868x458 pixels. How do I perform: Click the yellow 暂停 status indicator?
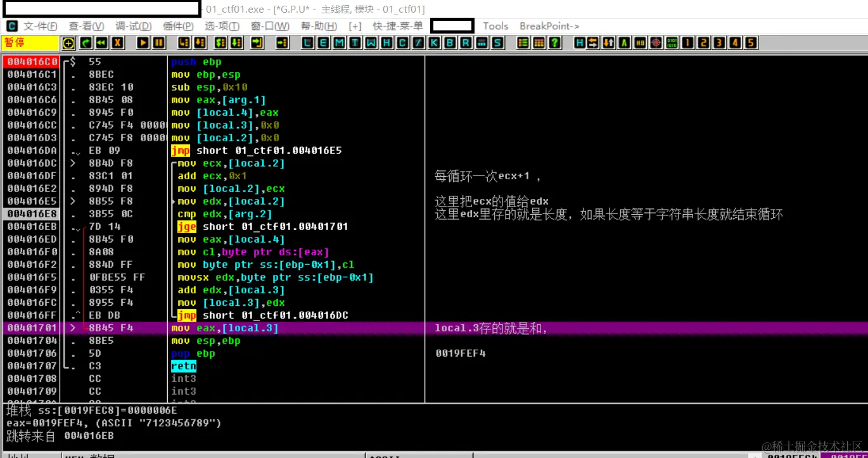pos(30,43)
